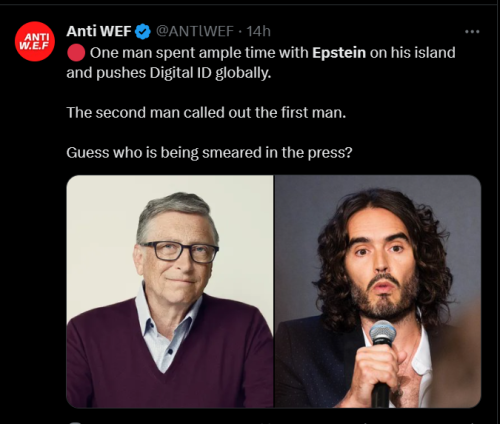
Task: Open the Anti WEF display name link
Action: pyautogui.click(x=99, y=31)
